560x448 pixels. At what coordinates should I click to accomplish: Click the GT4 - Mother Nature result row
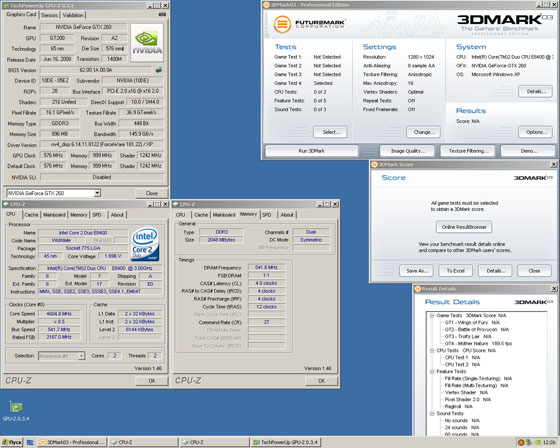click(x=478, y=343)
